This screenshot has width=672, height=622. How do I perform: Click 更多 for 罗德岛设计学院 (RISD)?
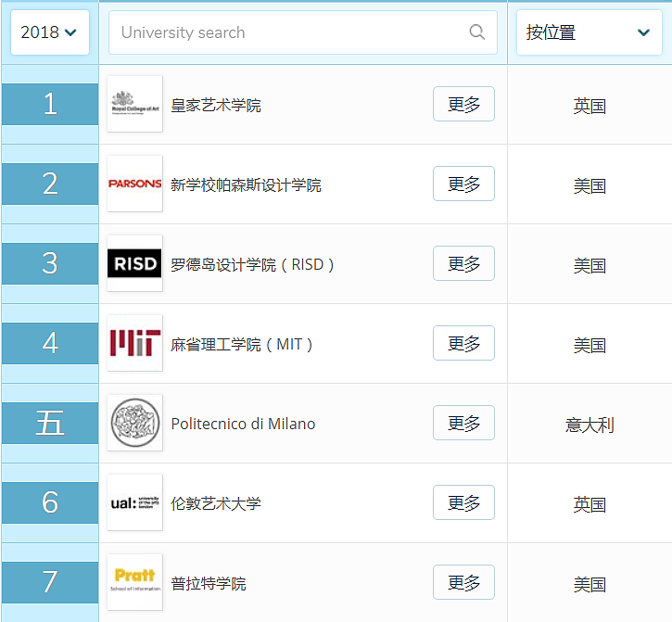coord(463,263)
